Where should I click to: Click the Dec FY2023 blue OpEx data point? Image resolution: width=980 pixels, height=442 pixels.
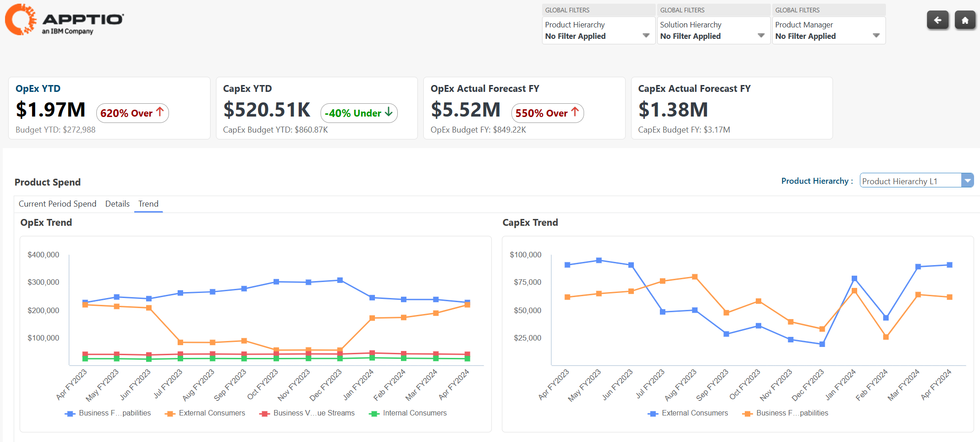340,280
